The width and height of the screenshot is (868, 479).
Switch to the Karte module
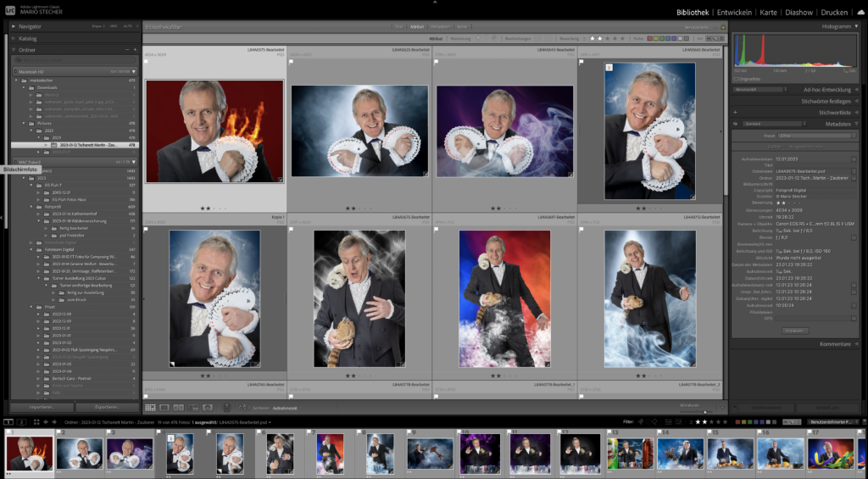tap(768, 12)
